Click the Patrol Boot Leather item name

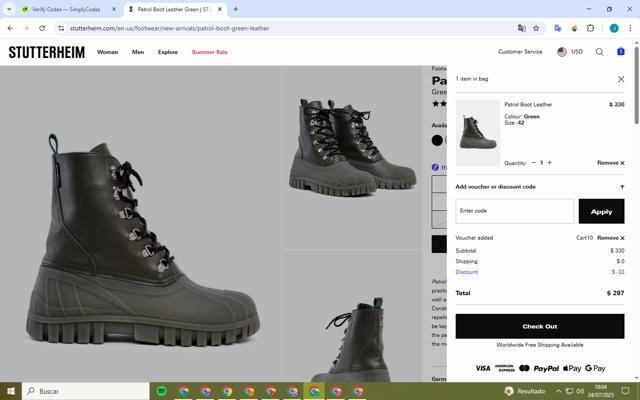[x=528, y=104]
